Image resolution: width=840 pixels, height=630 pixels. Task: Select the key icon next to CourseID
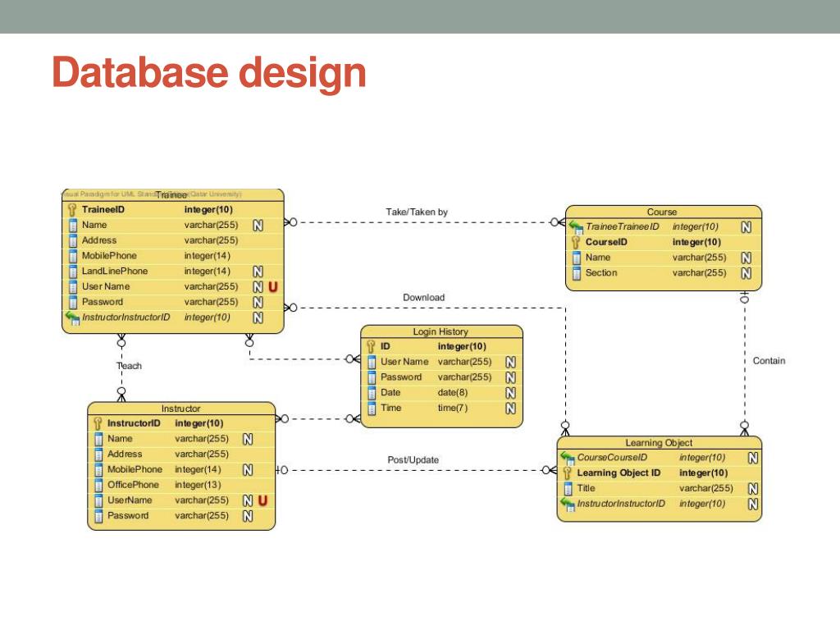576,242
